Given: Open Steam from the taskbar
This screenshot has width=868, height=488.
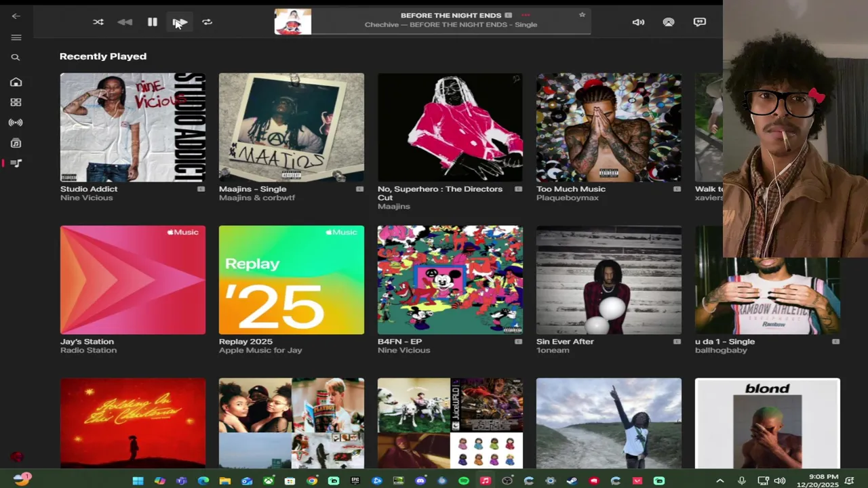Looking at the screenshot, I should (572, 481).
